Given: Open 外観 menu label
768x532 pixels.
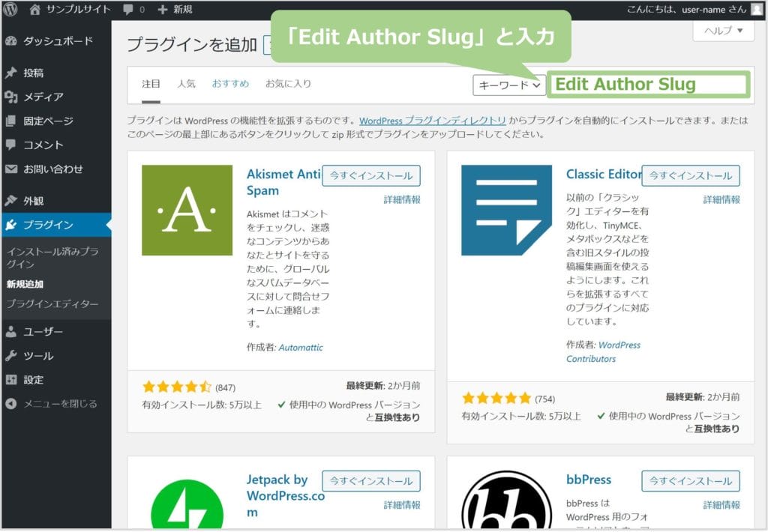Looking at the screenshot, I should tap(33, 201).
